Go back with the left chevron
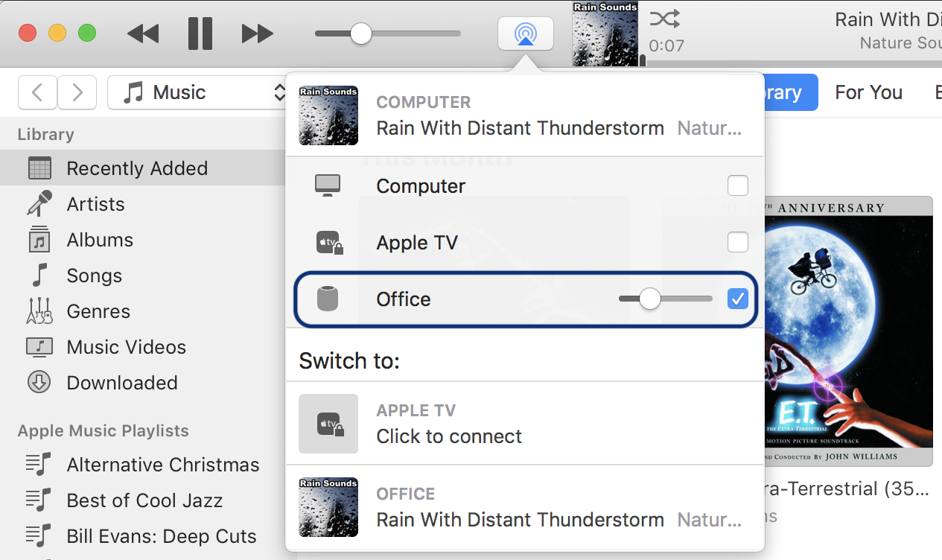Screen dimensions: 942x560 click(37, 92)
